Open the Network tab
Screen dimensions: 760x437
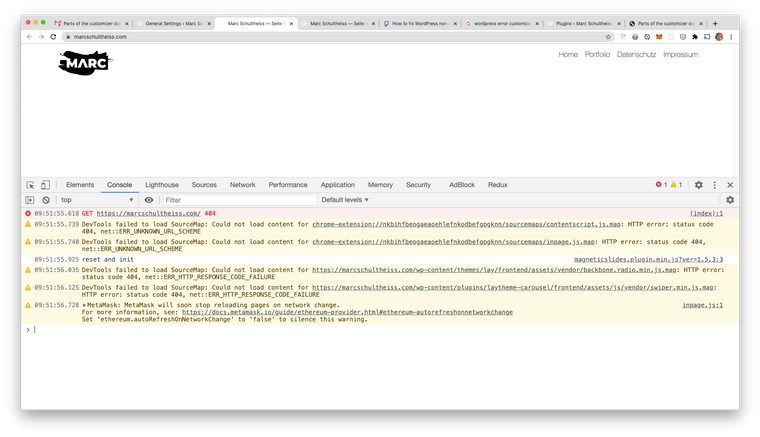tap(242, 185)
